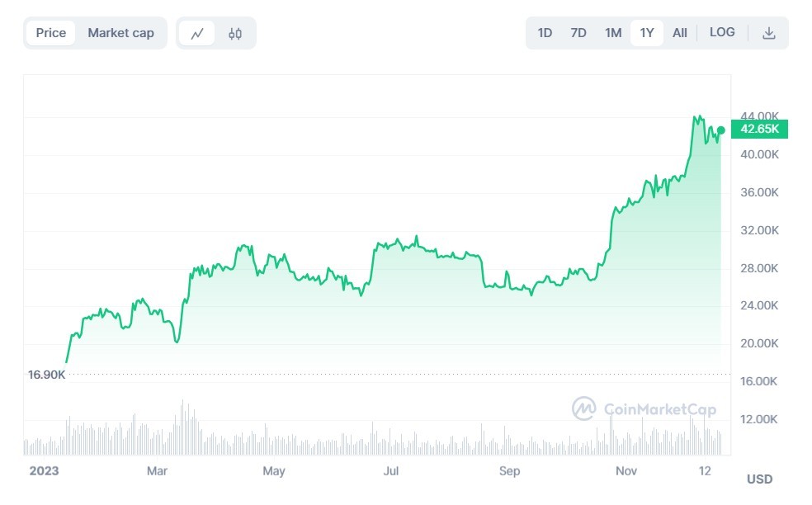Click the green current price dot

click(721, 130)
